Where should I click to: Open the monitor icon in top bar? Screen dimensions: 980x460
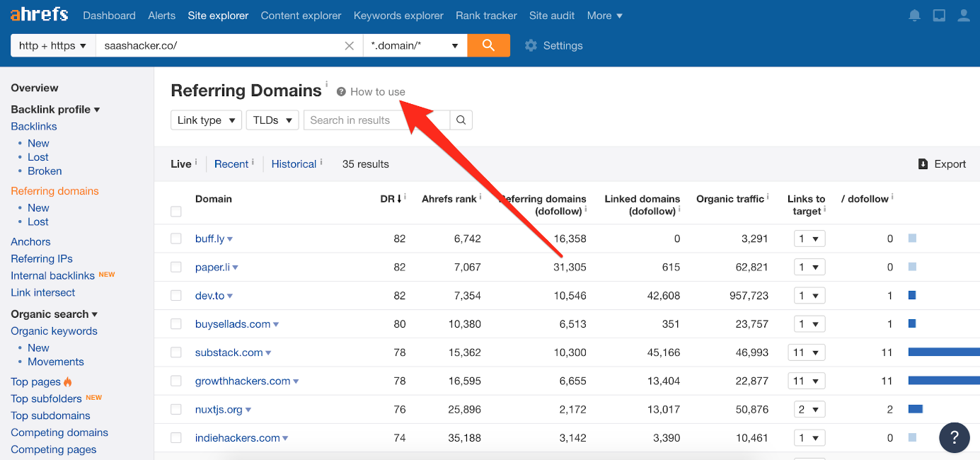(x=939, y=16)
